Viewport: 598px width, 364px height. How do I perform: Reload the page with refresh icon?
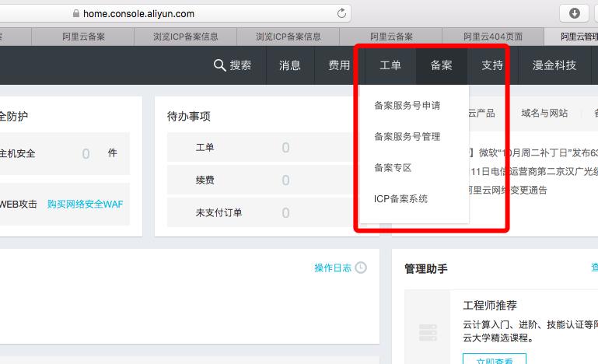pos(341,13)
